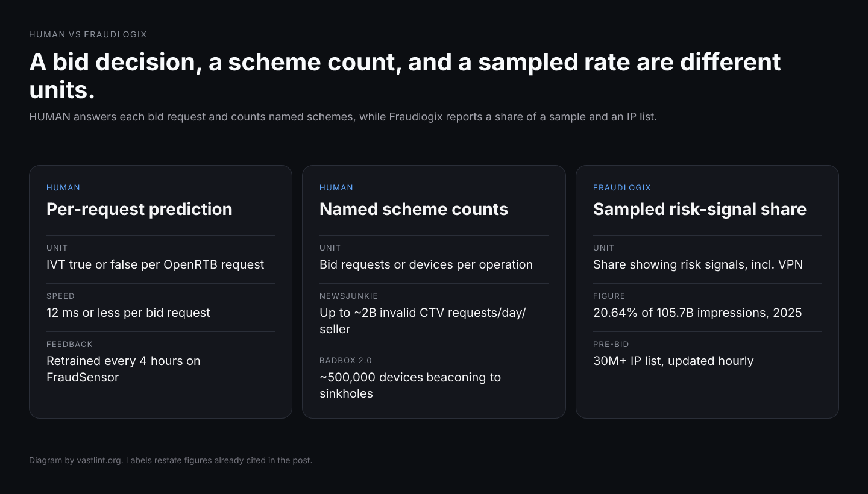Click the main headline about different units
The image size is (868, 494).
[405, 76]
